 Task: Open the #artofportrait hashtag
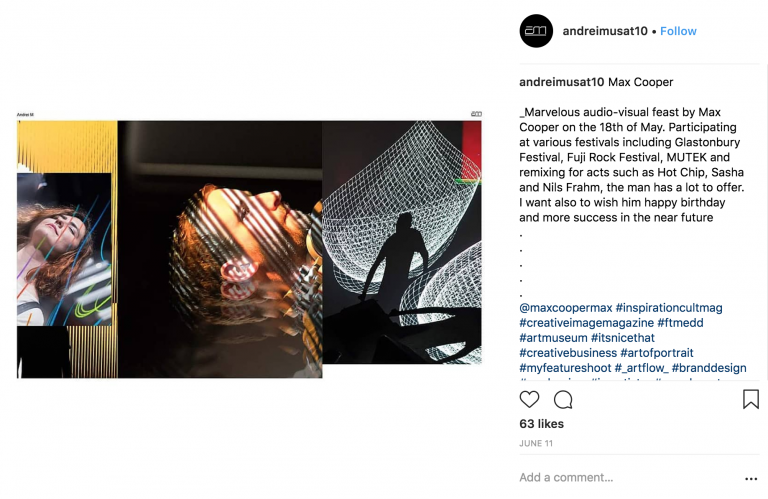tap(657, 353)
